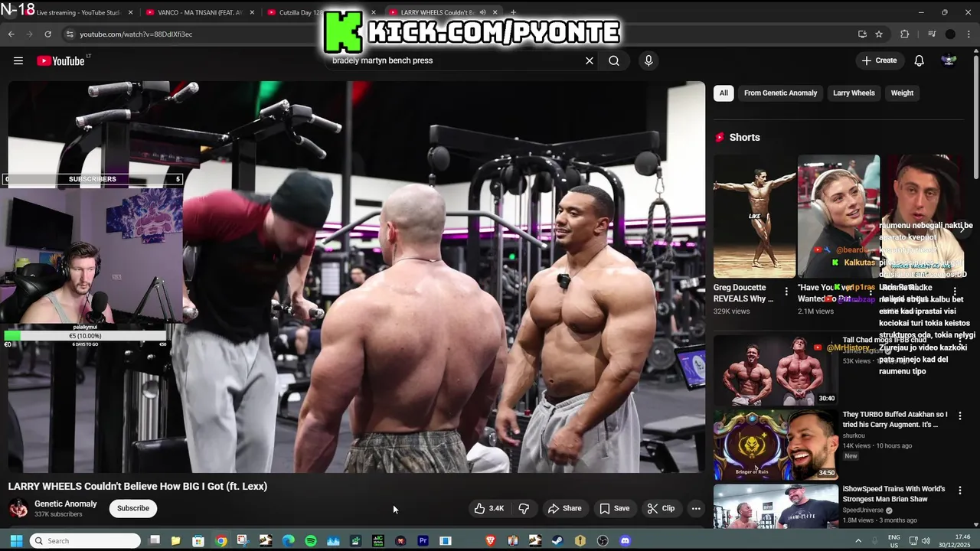Open the Windows Start menu
The height and width of the screenshot is (551, 980).
pos(16,541)
